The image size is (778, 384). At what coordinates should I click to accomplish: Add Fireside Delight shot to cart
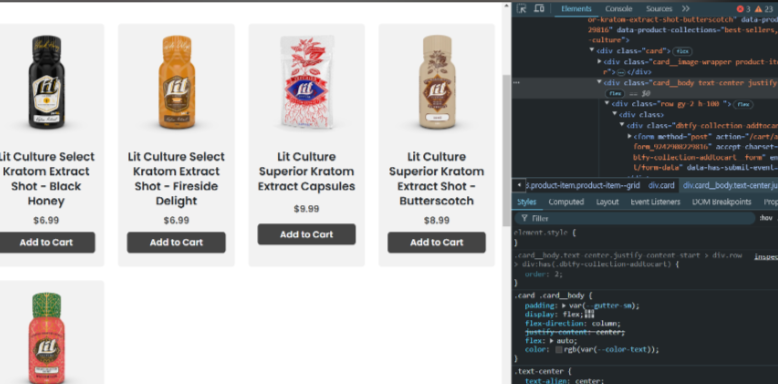click(176, 243)
